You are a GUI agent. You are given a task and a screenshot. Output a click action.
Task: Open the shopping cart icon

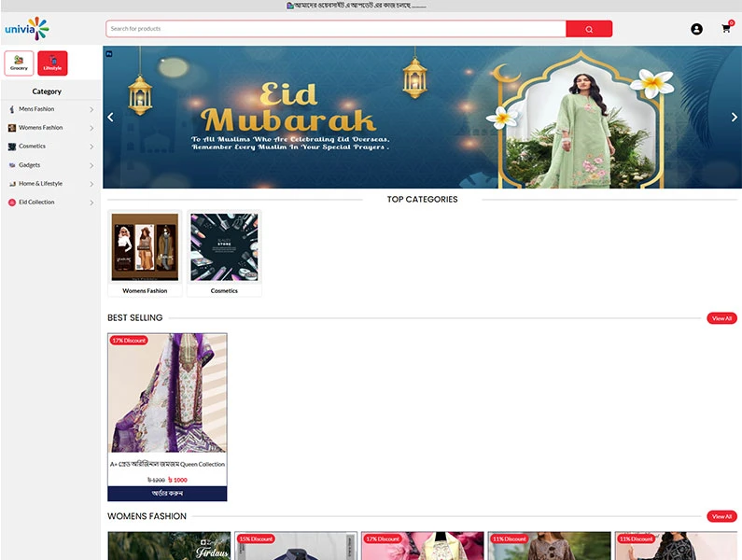[725, 29]
